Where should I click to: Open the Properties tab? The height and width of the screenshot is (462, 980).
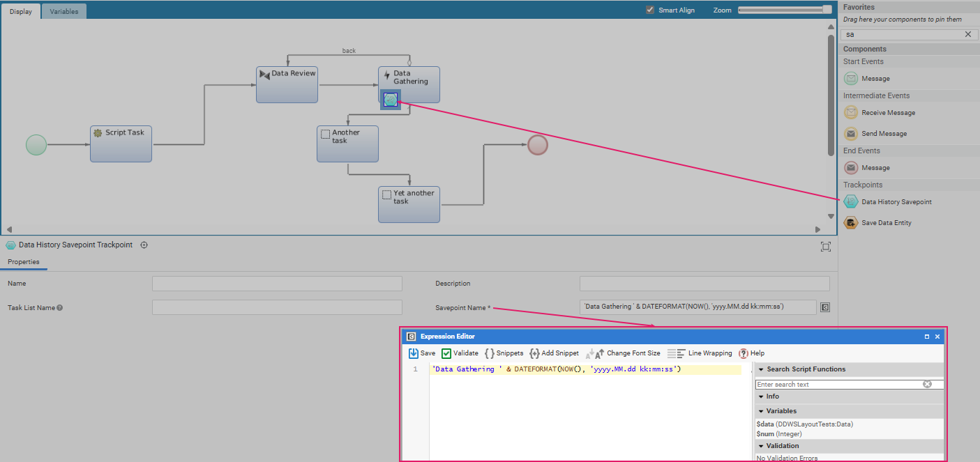pos(24,262)
